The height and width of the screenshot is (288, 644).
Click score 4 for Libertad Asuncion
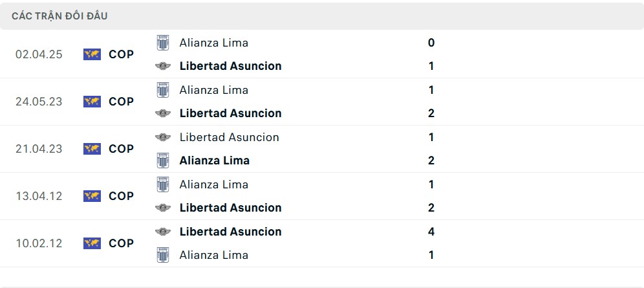tap(431, 232)
